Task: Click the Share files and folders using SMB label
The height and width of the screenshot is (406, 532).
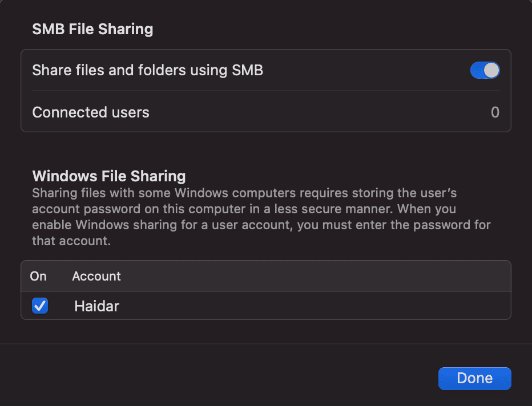Action: 148,70
